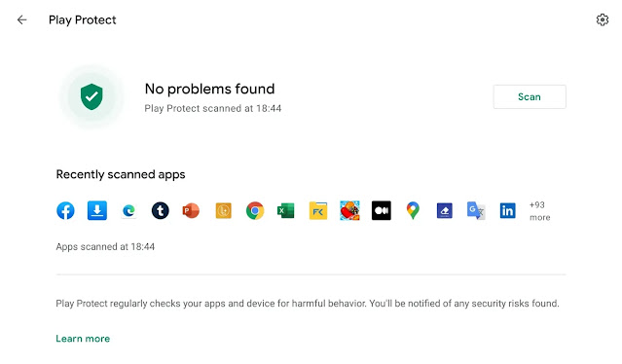
Task: Select the Medium app icon
Action: pos(382,210)
